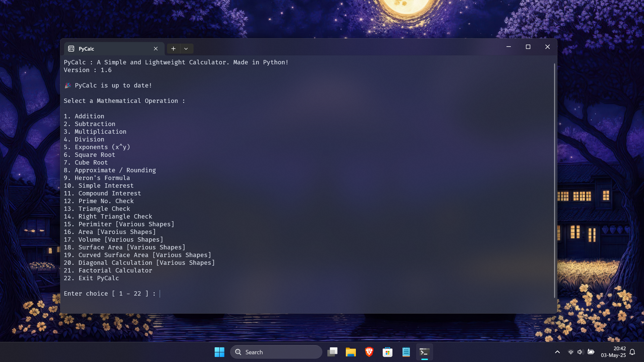Open the Windows Start menu

click(219, 352)
